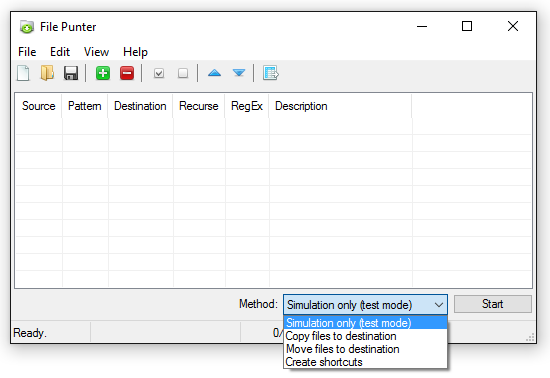
Task: Click the Description column header
Action: [340, 106]
